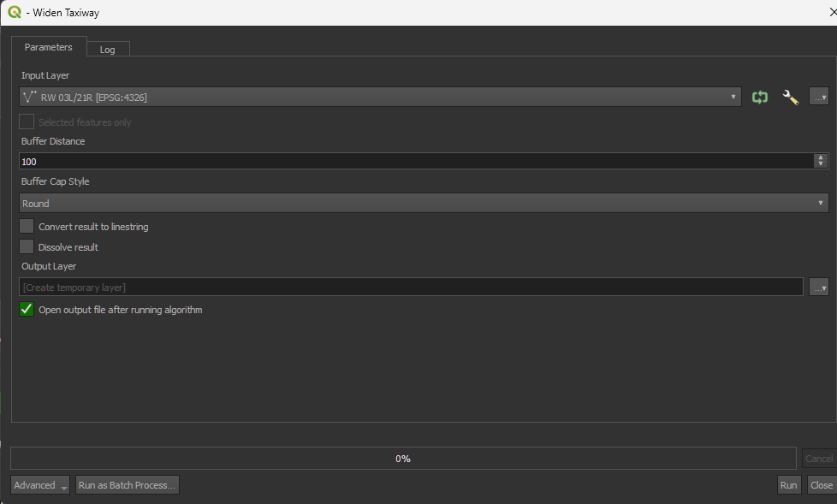This screenshot has height=504, width=837.
Task: Click the Close button at bottom right
Action: tap(822, 485)
